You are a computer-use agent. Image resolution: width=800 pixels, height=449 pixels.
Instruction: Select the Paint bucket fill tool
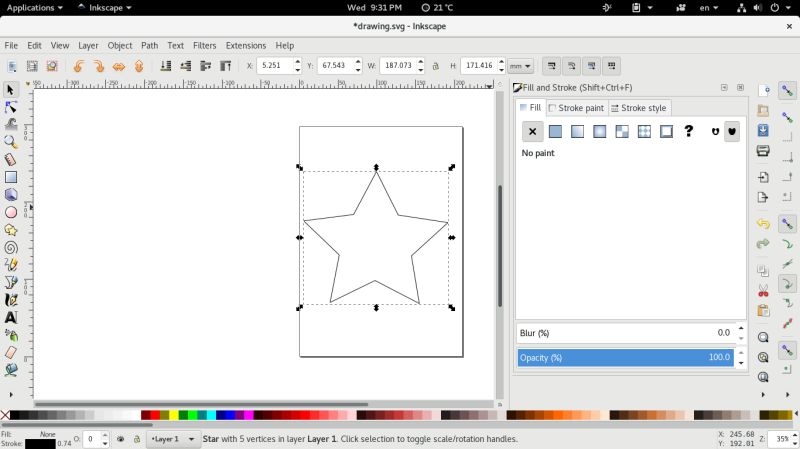(x=10, y=369)
